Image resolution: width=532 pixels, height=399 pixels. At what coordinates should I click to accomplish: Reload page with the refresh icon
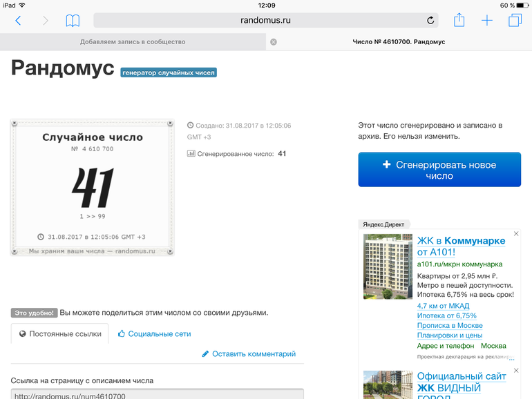430,21
